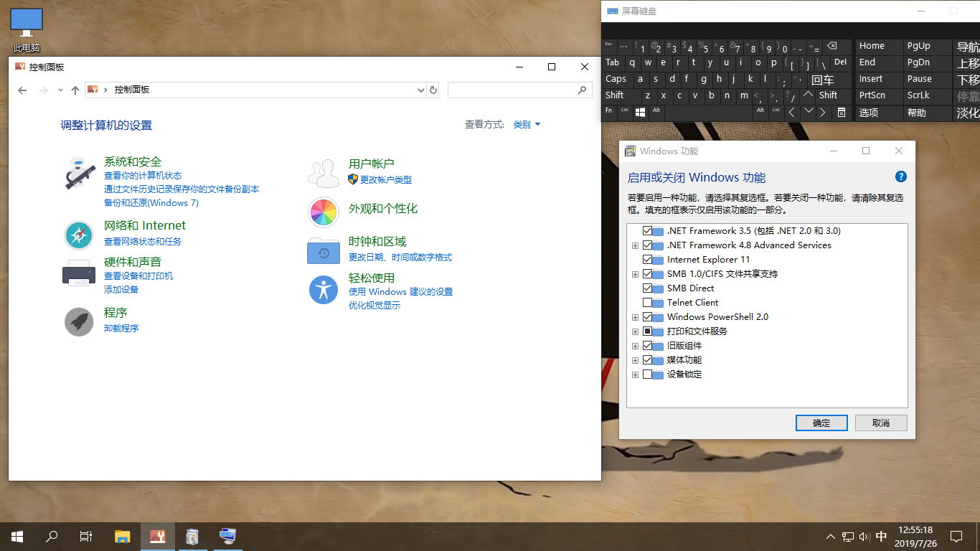The height and width of the screenshot is (551, 980).
Task: Open the User Accounts icon
Action: 324,174
